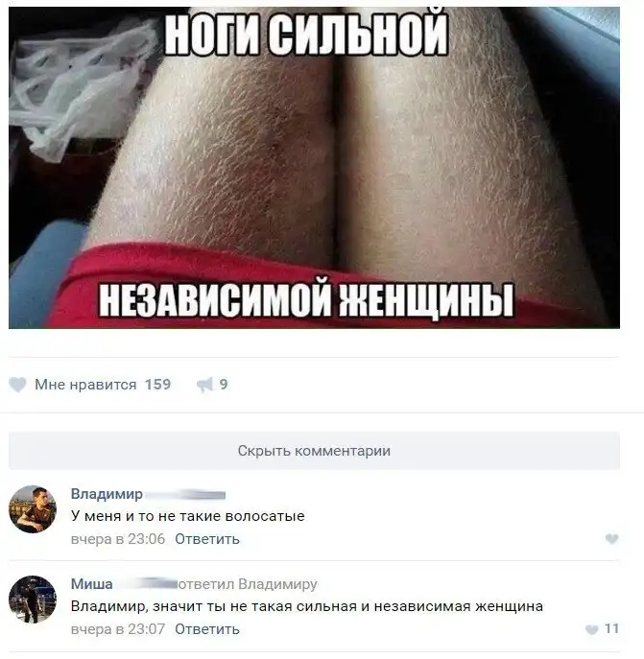The height and width of the screenshot is (659, 644).
Task: Reply to Владимир's comment using Ответить
Action: [207, 539]
